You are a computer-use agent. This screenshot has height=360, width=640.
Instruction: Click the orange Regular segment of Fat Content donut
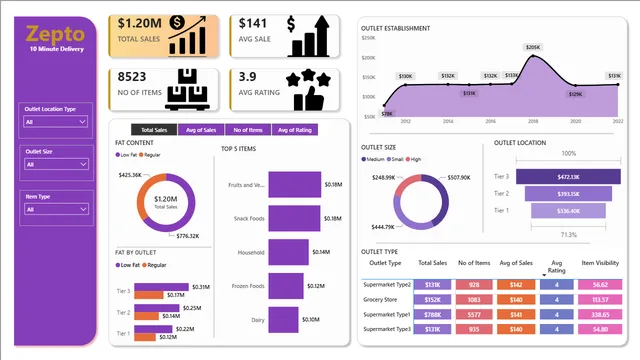143,193
